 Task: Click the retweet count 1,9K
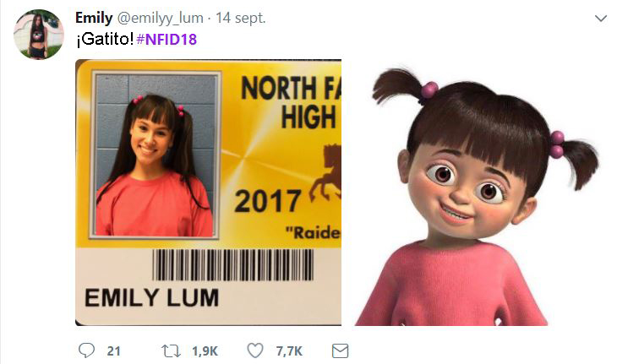pyautogui.click(x=205, y=350)
